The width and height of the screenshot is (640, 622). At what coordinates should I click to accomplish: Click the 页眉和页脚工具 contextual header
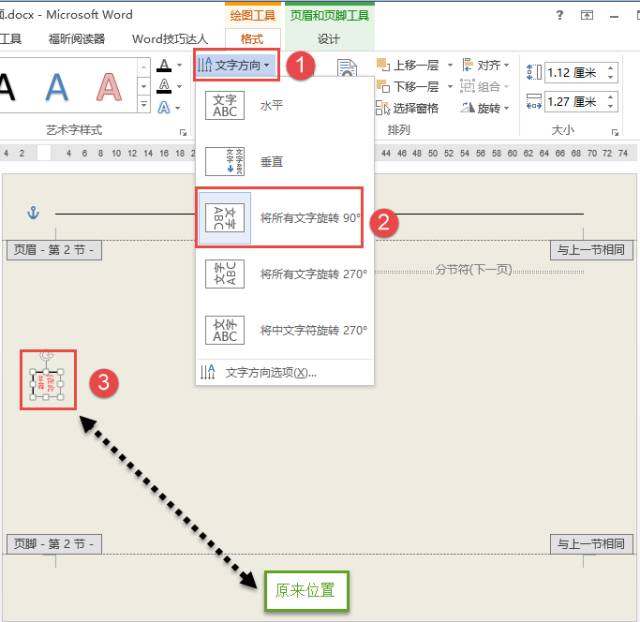point(329,16)
